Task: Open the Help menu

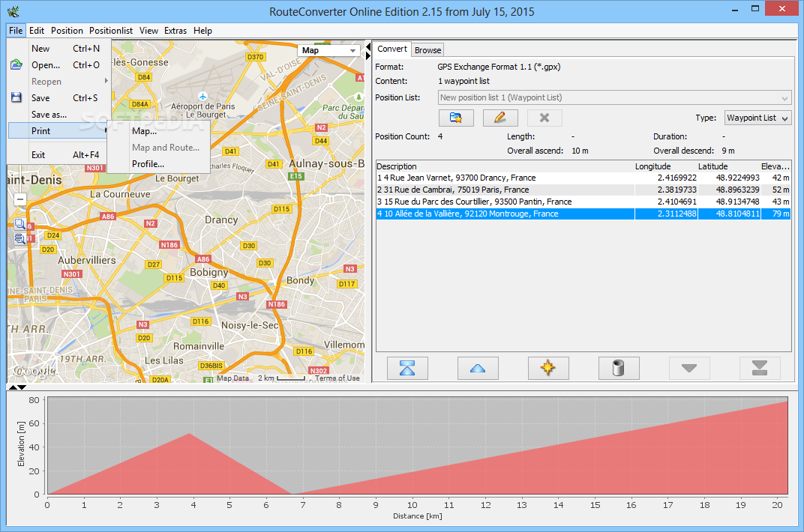Action: click(x=202, y=31)
